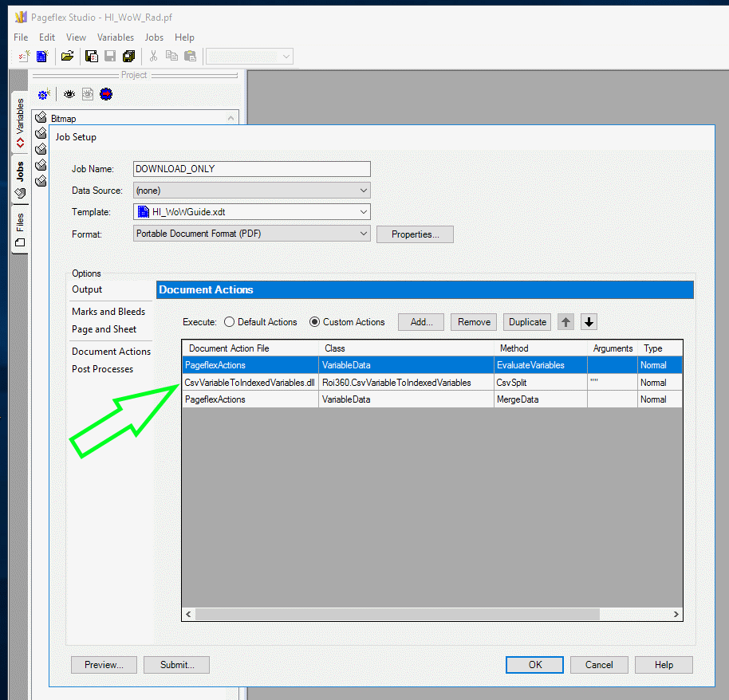Click the Add... button
Viewport: 729px width, 700px height.
421,322
